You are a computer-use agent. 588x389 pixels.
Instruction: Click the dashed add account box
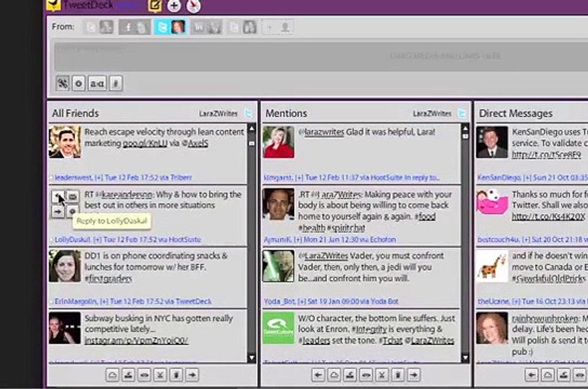click(x=278, y=27)
